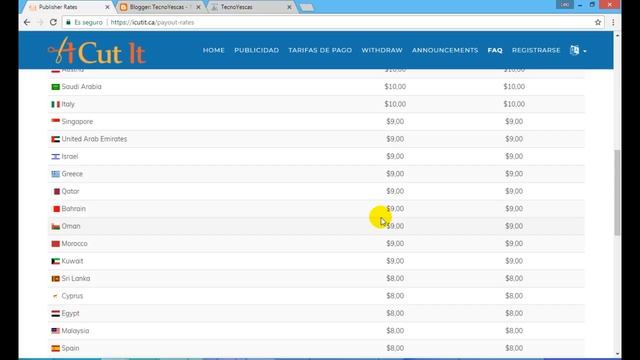The width and height of the screenshot is (640, 360).
Task: Switch to the TecnoYescas tab
Action: [x=251, y=7]
